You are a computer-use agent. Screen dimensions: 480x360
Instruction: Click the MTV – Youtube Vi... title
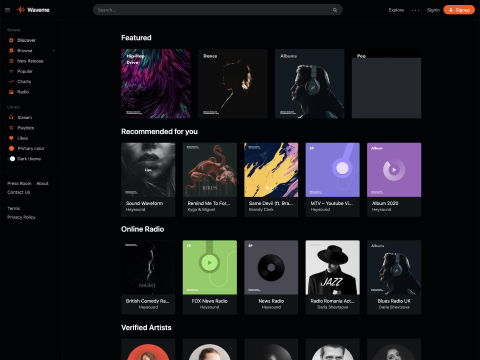coord(332,203)
